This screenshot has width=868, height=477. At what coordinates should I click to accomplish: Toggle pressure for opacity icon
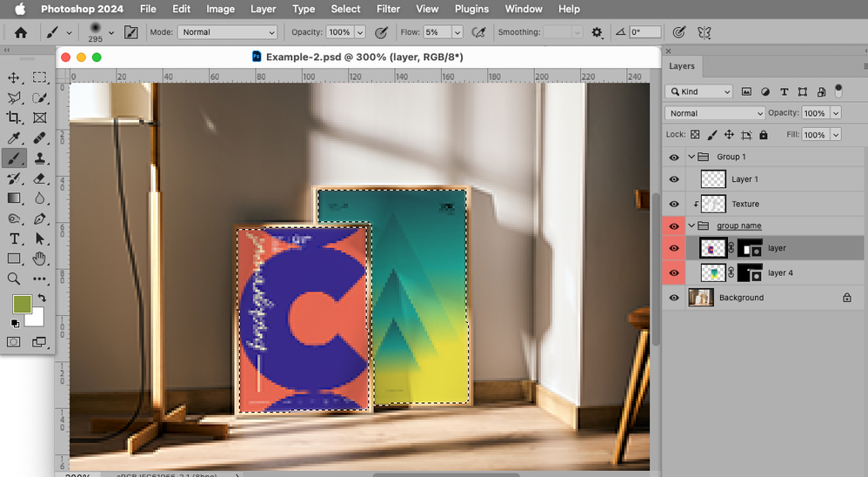click(x=381, y=33)
